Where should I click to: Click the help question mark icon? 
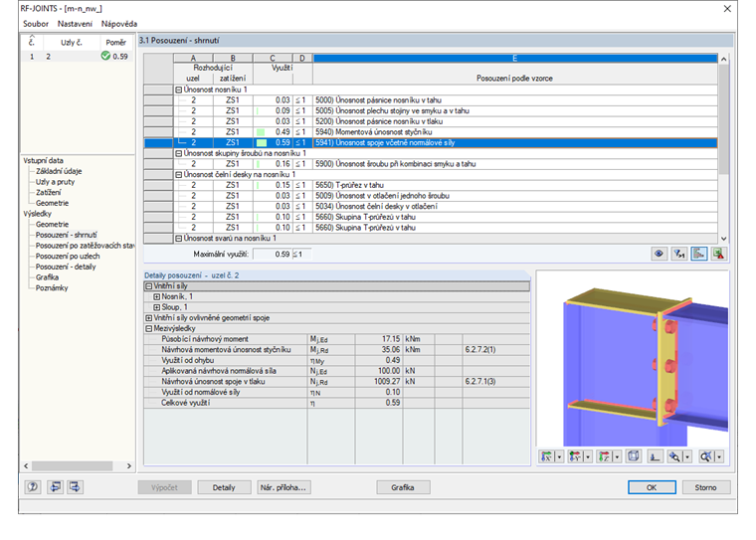tap(32, 487)
